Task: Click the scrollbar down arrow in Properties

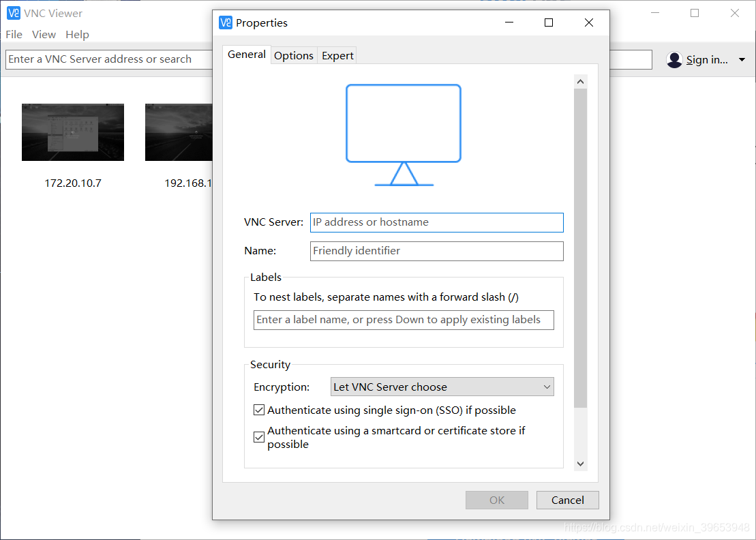Action: (x=581, y=464)
